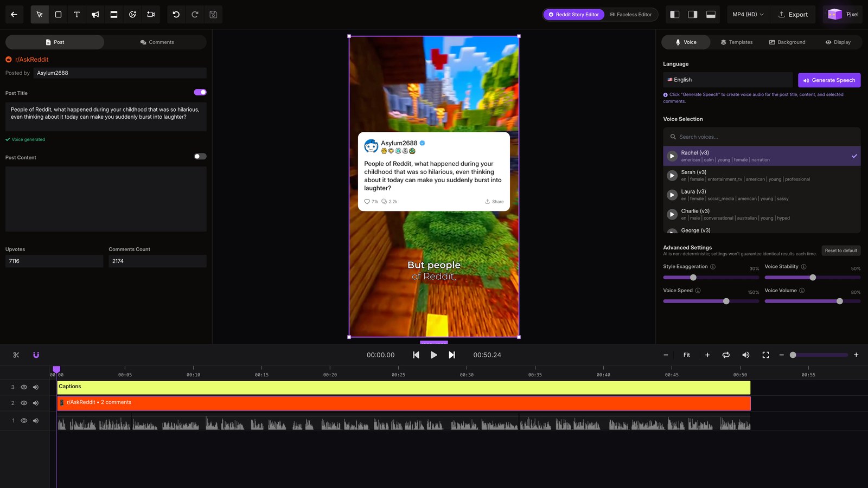The width and height of the screenshot is (868, 488).
Task: Open the sticker tool icon
Action: [x=132, y=15]
